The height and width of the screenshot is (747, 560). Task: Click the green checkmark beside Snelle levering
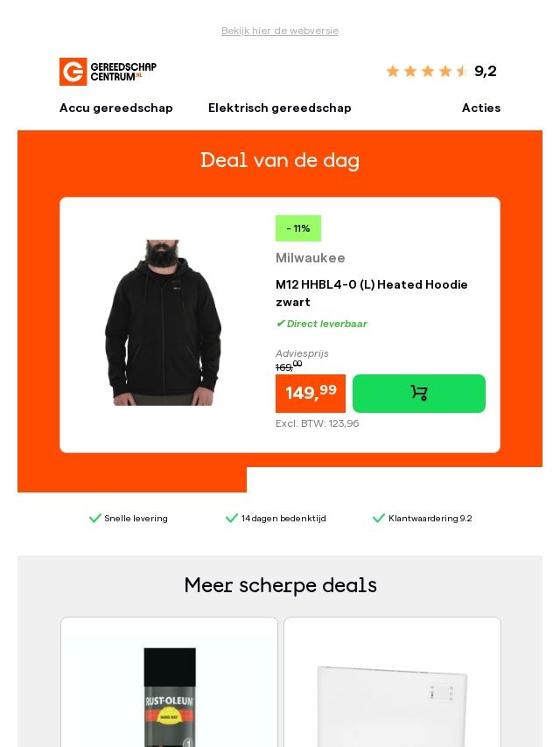[x=94, y=519]
